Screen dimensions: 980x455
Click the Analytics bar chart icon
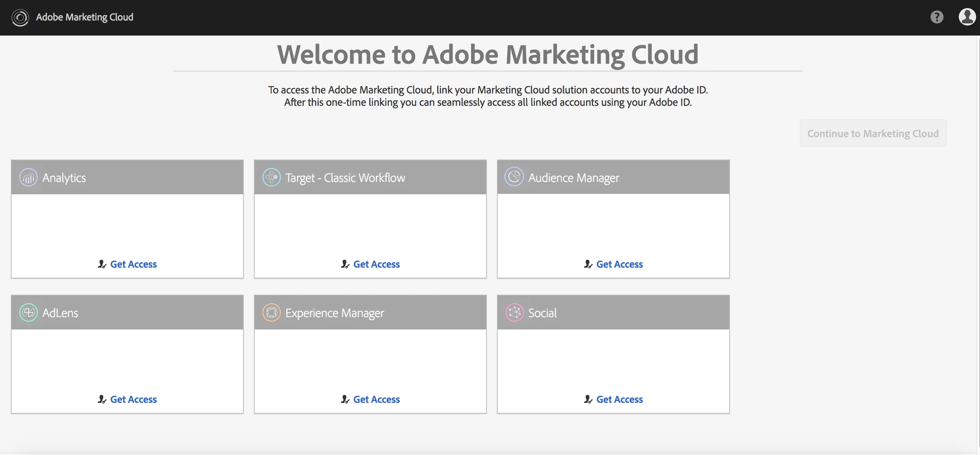(29, 178)
